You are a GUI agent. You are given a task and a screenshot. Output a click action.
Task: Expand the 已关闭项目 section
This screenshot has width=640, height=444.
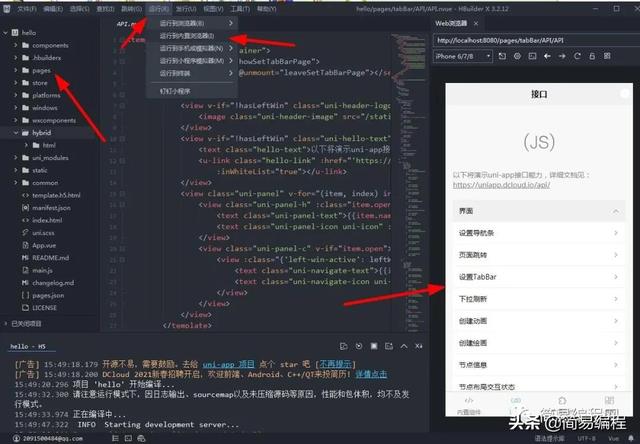5,324
